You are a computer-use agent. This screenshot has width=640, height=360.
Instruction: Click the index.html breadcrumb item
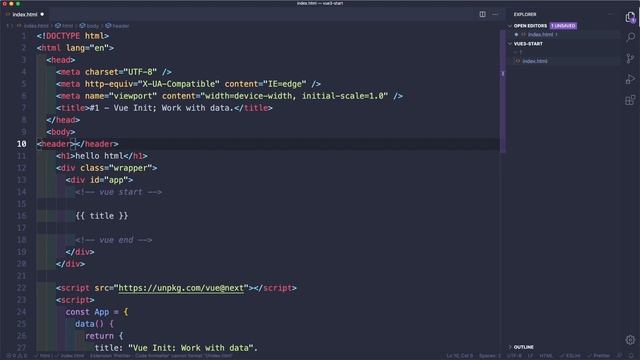[33, 26]
